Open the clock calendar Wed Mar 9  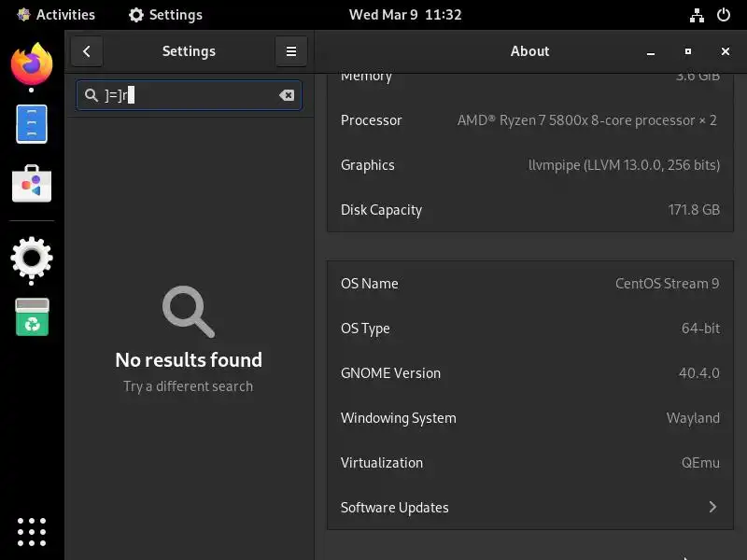pyautogui.click(x=405, y=15)
